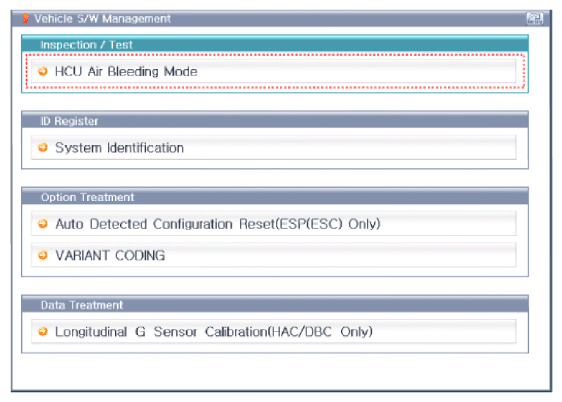
Task: Launch Longitudinal G Sensor Calibration
Action: (x=273, y=331)
